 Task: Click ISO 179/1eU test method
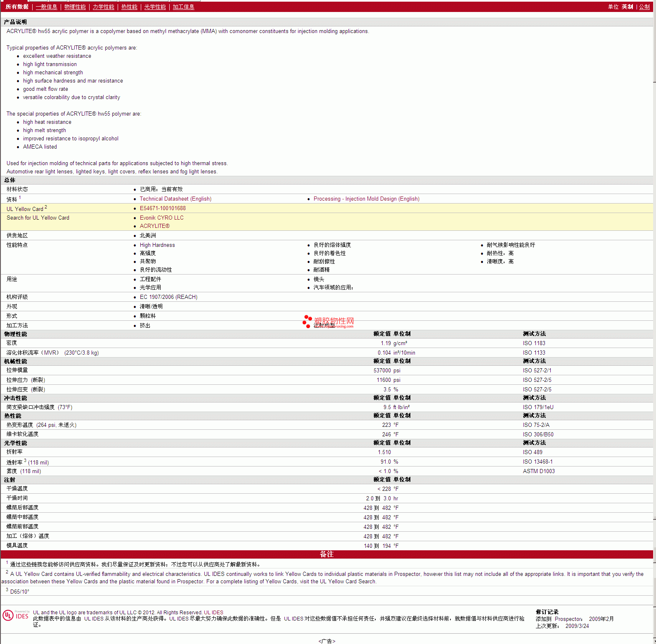point(538,407)
